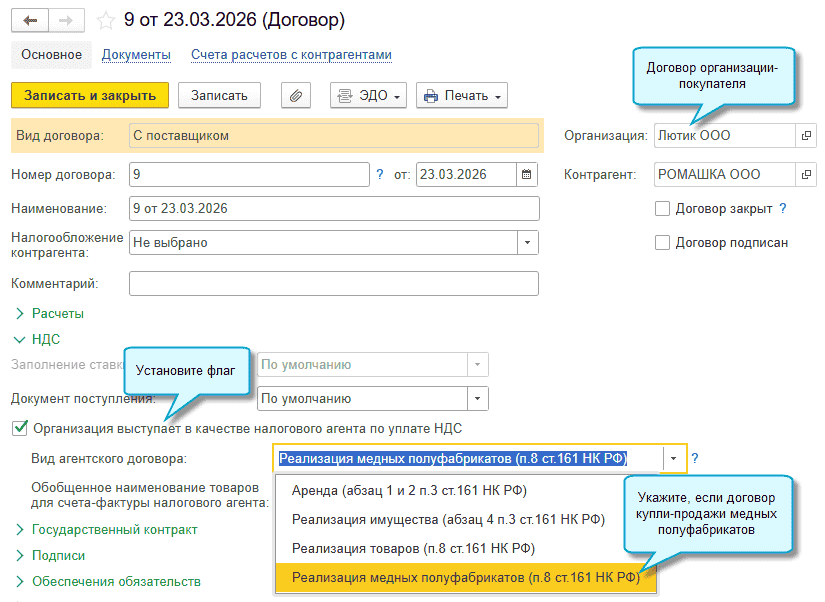This screenshot has height=602, width=825.
Task: Check the Договор подписан checkbox
Action: coord(662,242)
